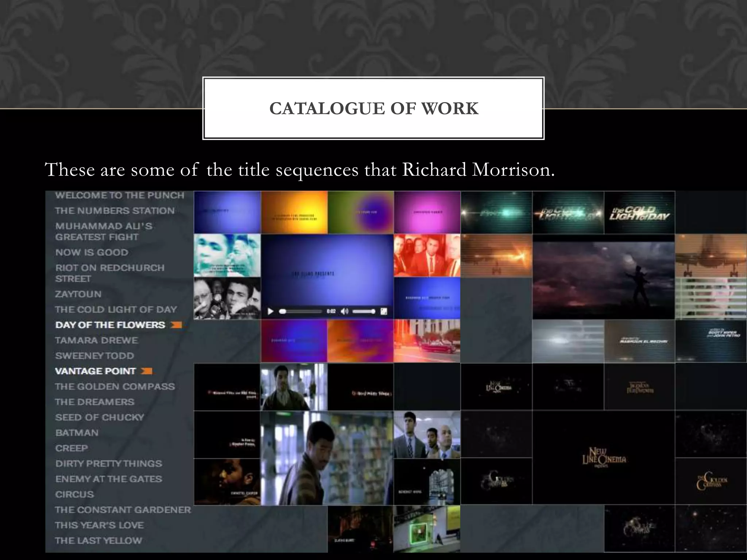This screenshot has width=747, height=560.
Task: Select The Constant Gardener entry
Action: tap(123, 510)
